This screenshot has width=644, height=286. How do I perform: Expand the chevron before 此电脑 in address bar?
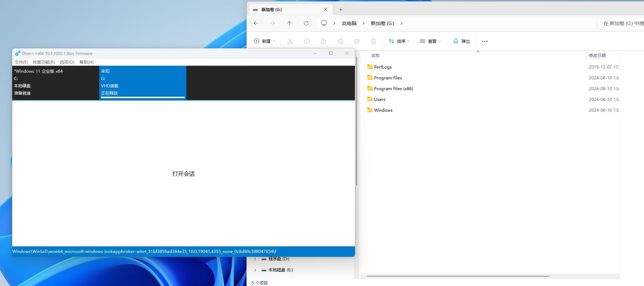(x=334, y=23)
